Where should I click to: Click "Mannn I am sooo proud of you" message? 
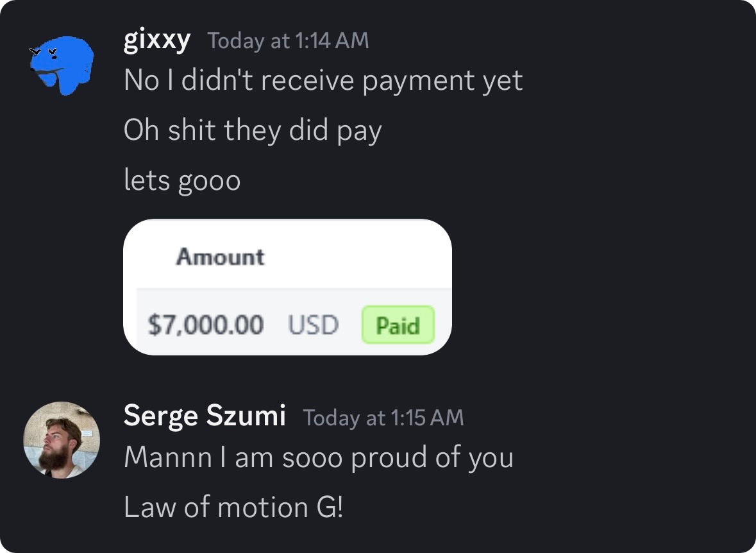click(x=318, y=458)
